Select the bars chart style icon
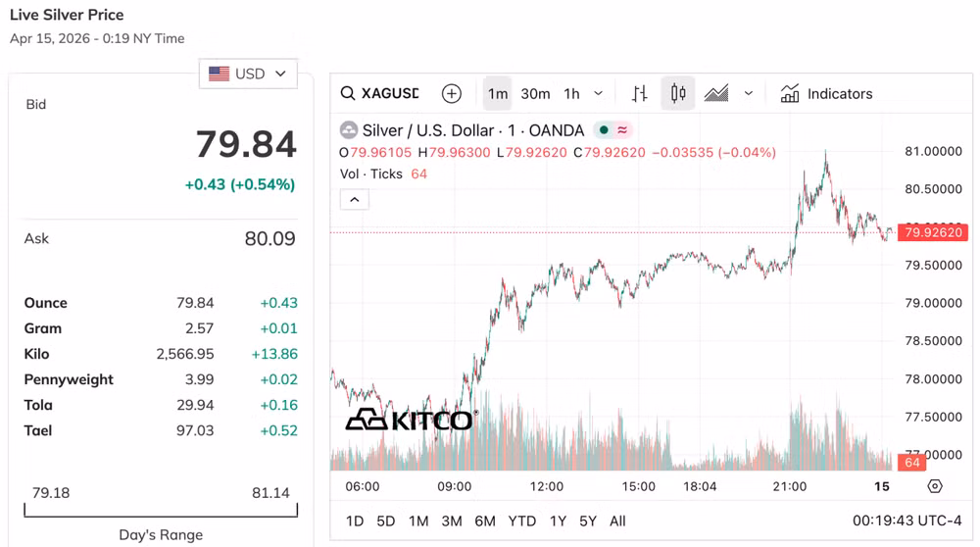 640,94
